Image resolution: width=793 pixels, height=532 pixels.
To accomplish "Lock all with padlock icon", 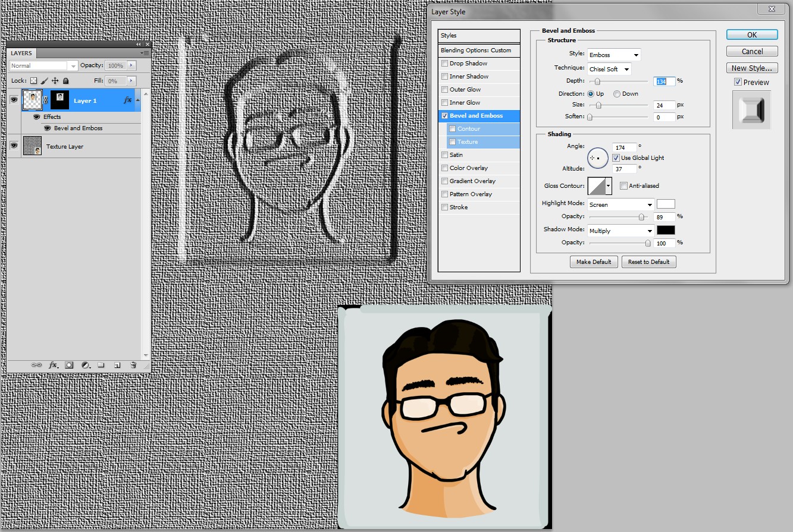I will [66, 81].
